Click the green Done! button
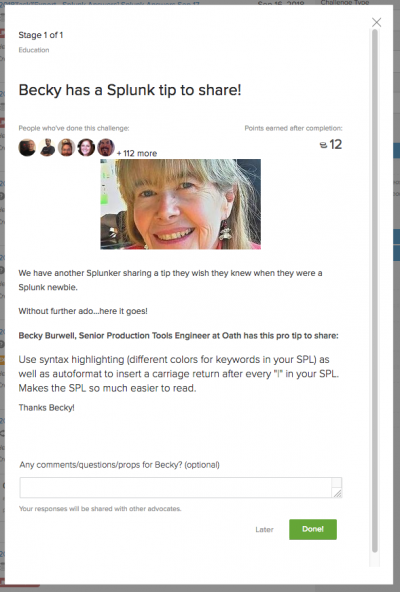The height and width of the screenshot is (592, 400). (313, 529)
